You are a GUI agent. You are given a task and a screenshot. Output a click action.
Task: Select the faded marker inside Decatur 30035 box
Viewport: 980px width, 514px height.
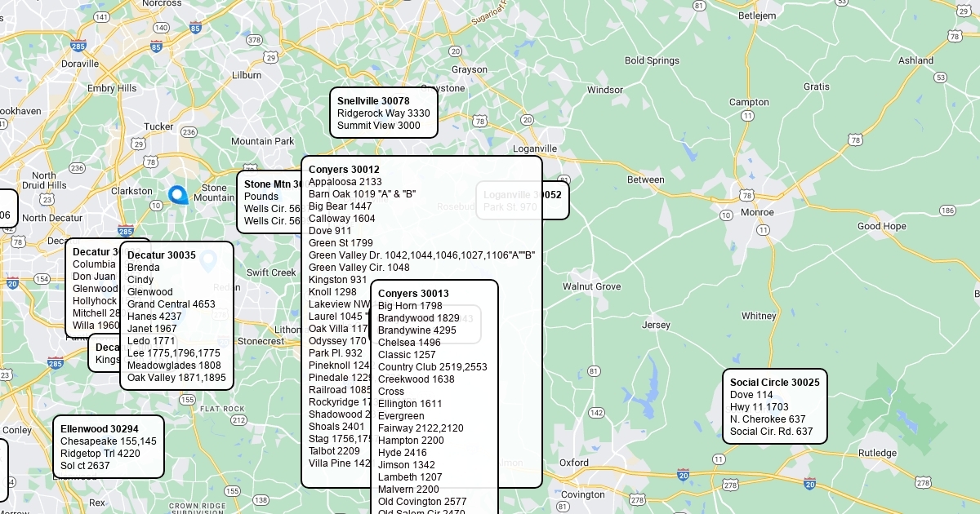pos(207,261)
